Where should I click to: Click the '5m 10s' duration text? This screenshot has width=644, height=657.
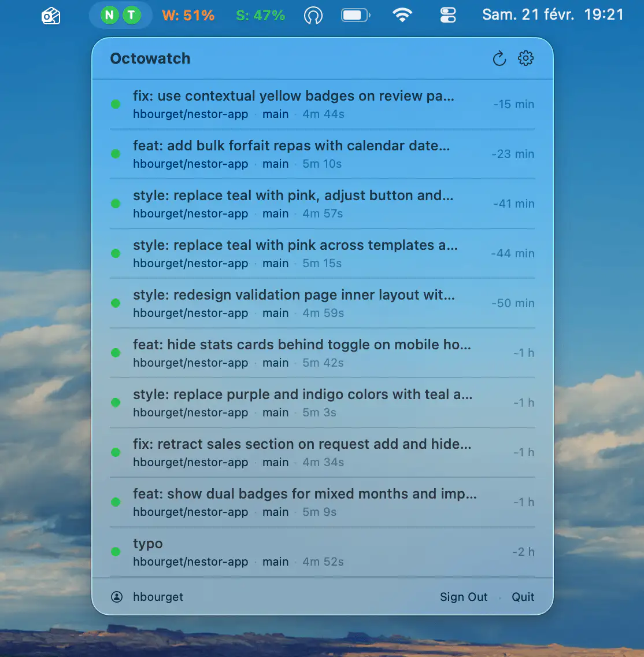[x=322, y=164]
